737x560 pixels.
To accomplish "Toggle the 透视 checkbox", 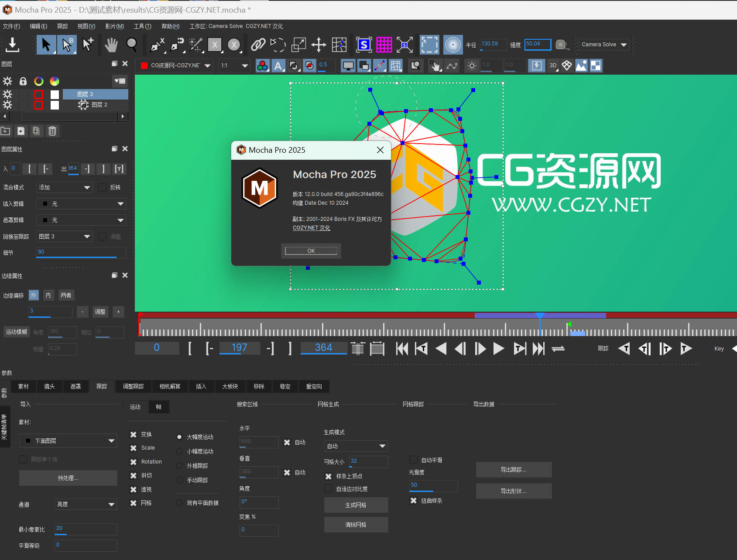I will [x=134, y=490].
